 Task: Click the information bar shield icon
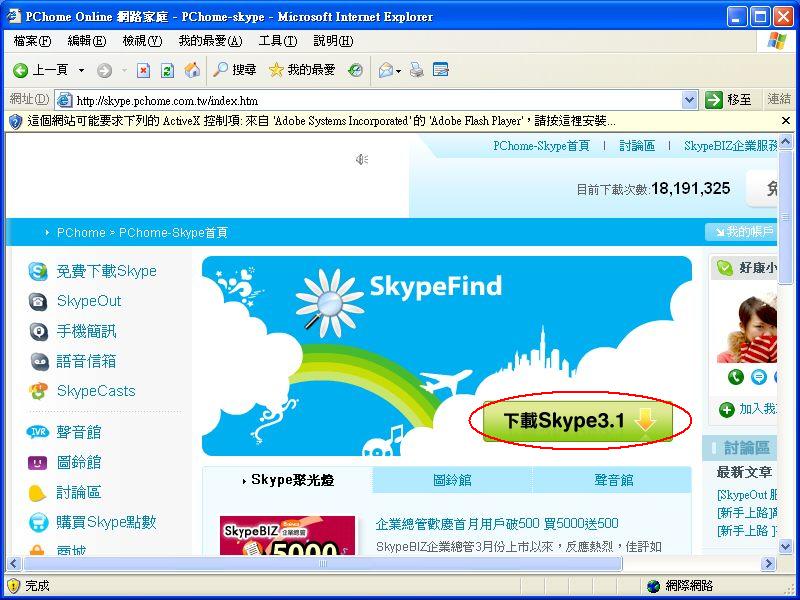coord(15,121)
